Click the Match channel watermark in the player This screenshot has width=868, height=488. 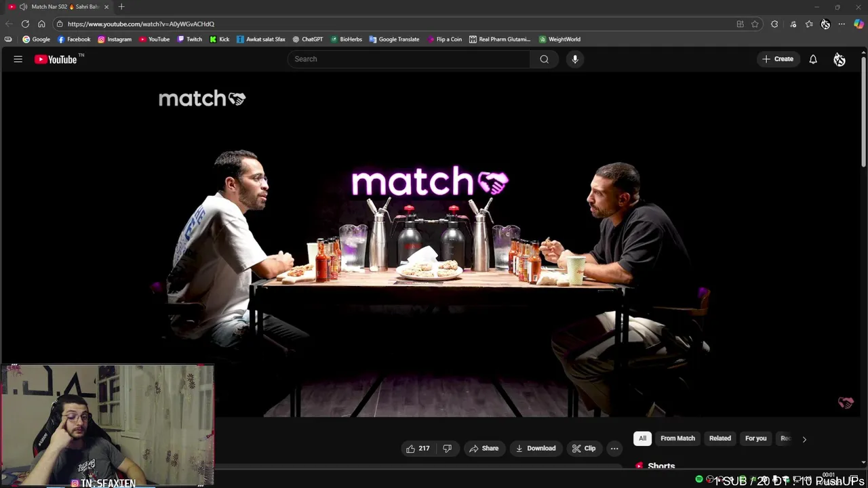(x=846, y=403)
